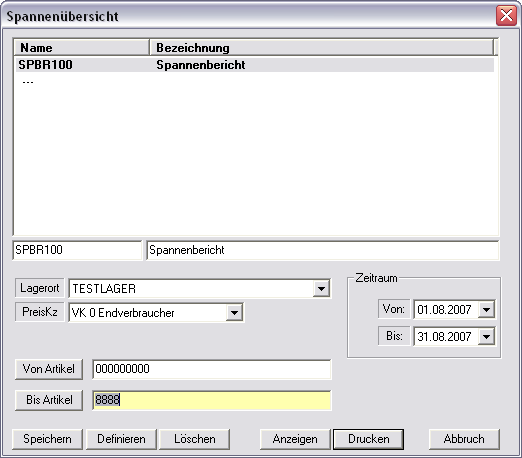Print the report with Drucken

[x=369, y=439]
